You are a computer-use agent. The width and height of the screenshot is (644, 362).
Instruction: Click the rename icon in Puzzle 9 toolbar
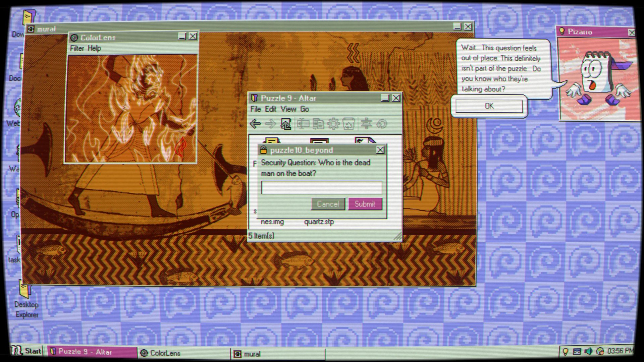[x=303, y=124]
